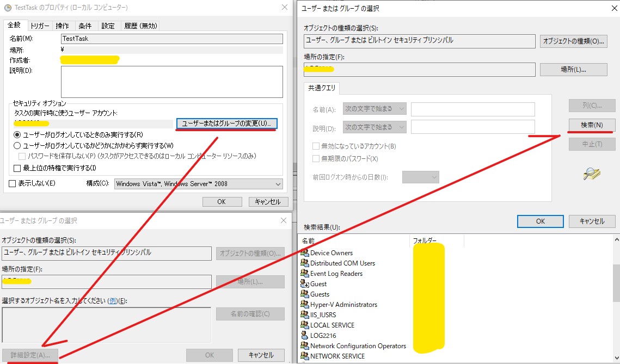Click the object name entry box
This screenshot has height=364, width=620.
[106, 325]
